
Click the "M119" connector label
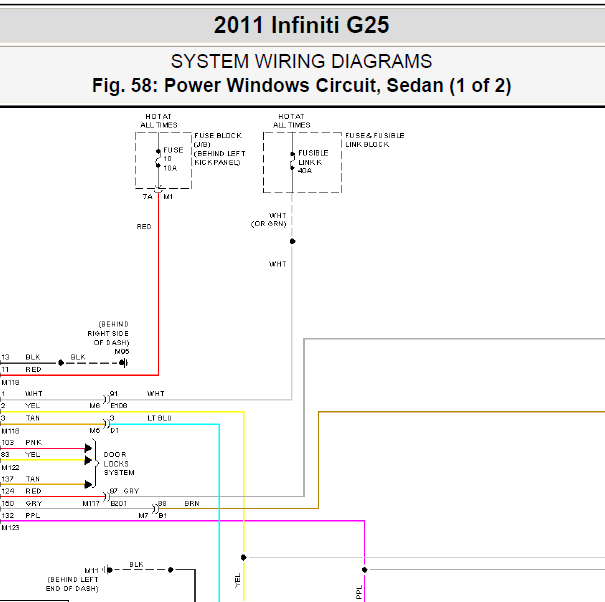(x=10, y=382)
